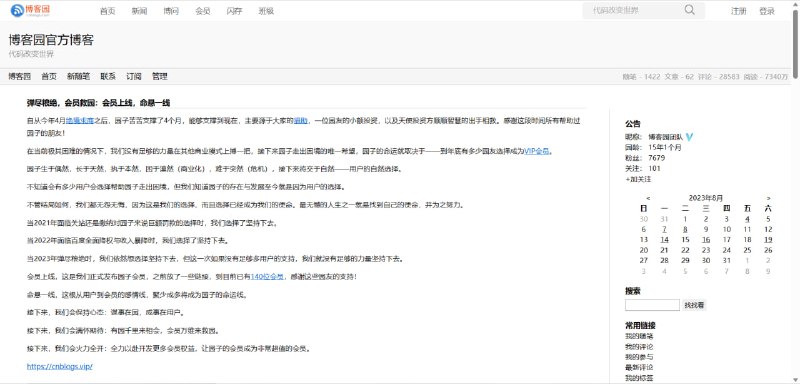
Task: Select 首页 in the blog navigation bar
Action: 49,76
